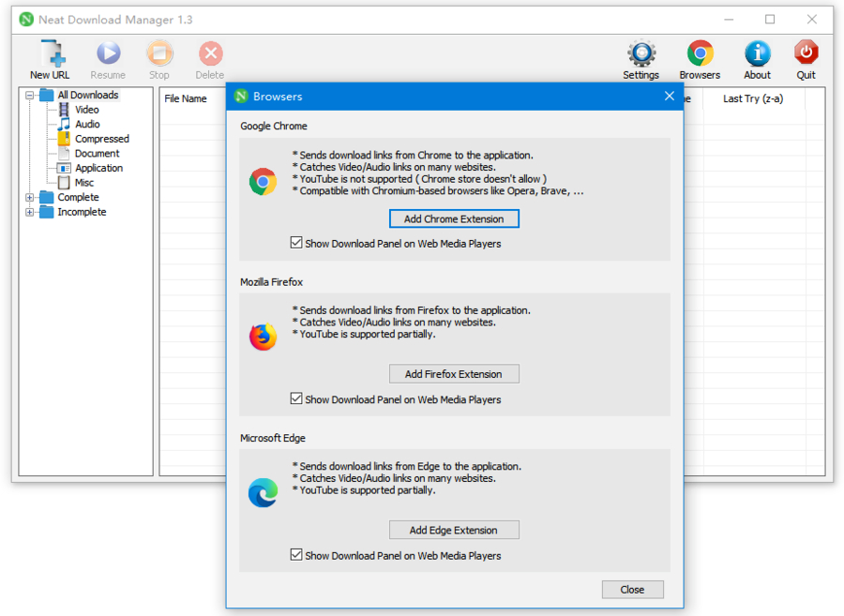The width and height of the screenshot is (844, 616).
Task: Select Application in the downloads tree
Action: point(99,168)
